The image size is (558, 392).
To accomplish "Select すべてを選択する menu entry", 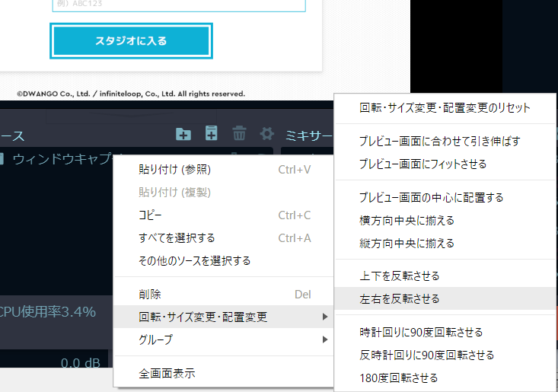I will coord(225,238).
